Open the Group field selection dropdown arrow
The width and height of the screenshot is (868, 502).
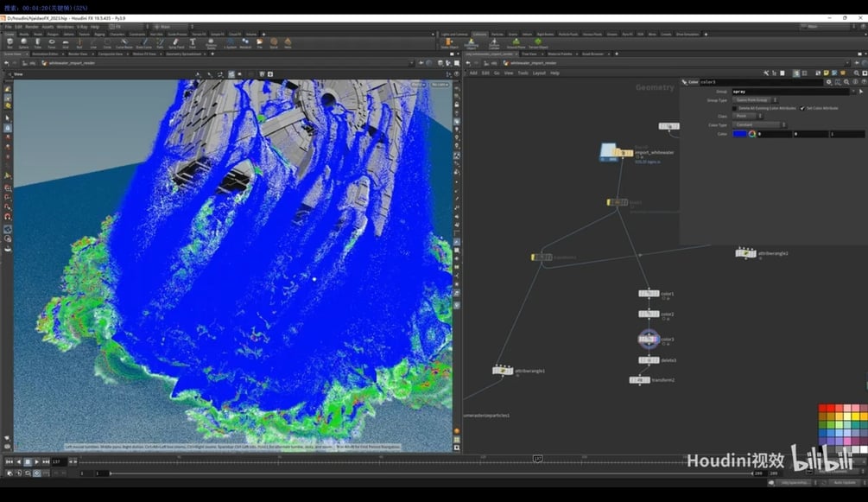coord(853,92)
